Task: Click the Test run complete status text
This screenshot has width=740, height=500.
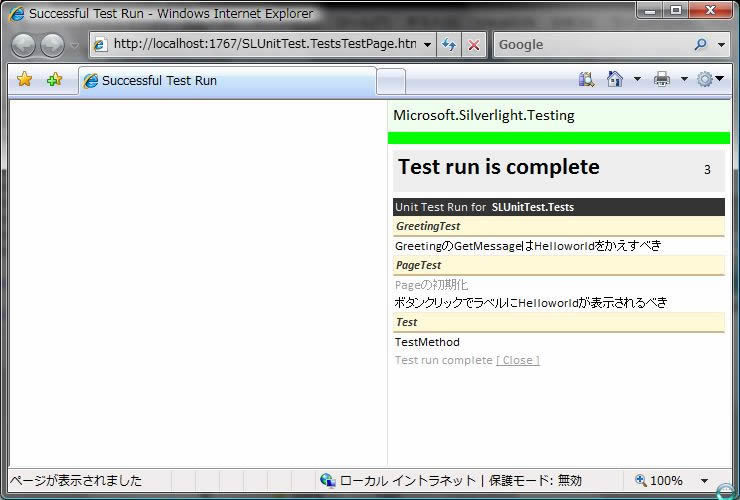Action: pyautogui.click(x=444, y=360)
